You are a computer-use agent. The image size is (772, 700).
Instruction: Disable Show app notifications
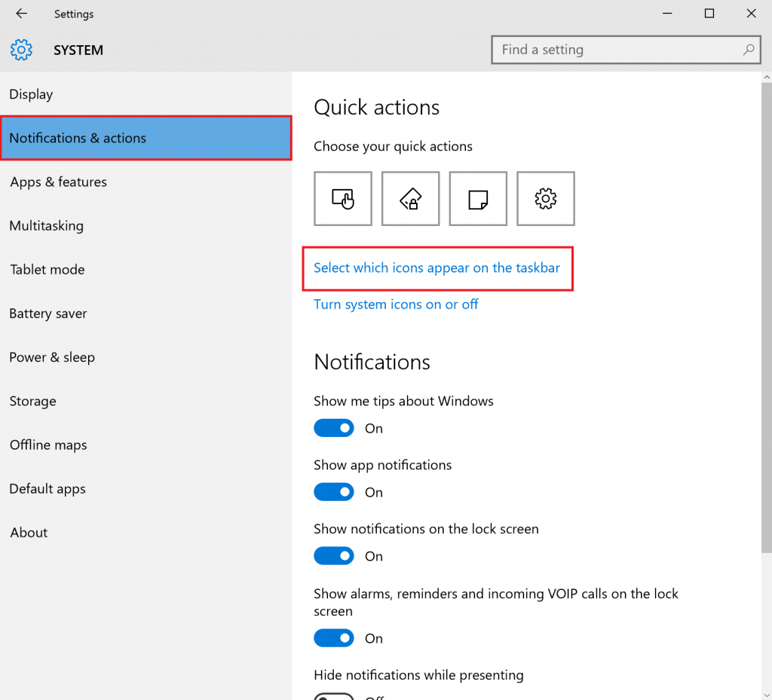point(334,492)
